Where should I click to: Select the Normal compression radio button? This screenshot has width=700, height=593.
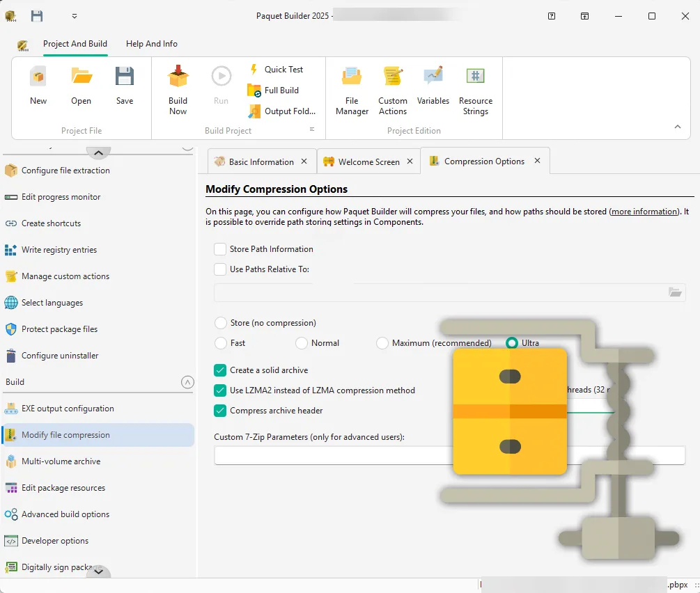point(301,342)
